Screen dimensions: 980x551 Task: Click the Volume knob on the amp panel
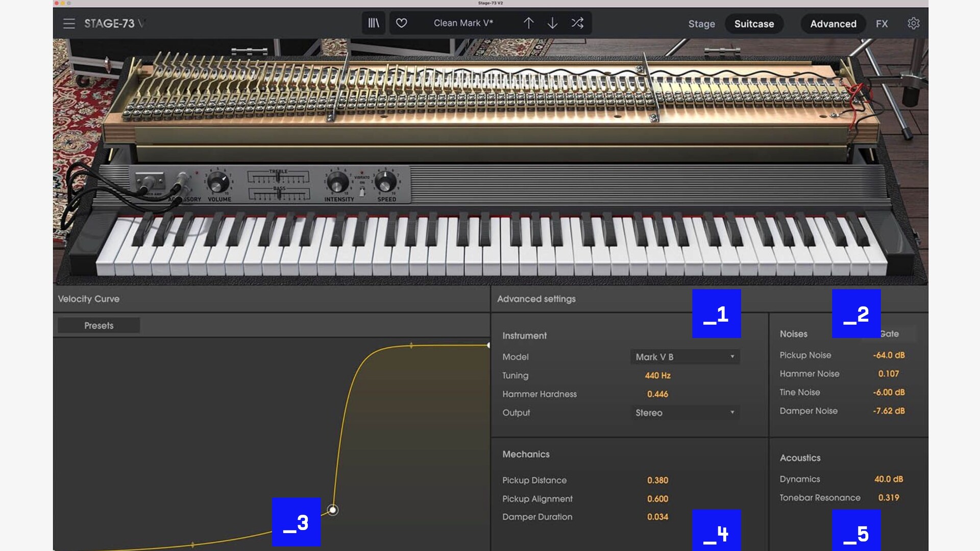pos(218,182)
